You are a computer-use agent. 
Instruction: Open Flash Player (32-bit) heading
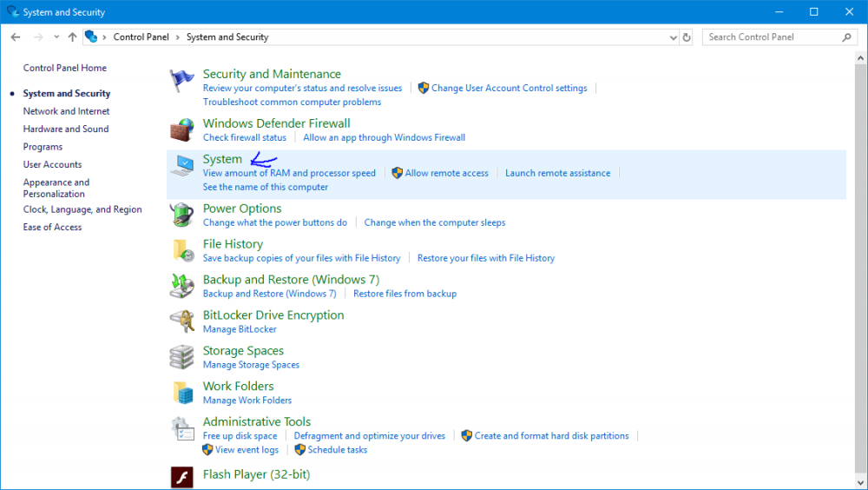pyautogui.click(x=256, y=474)
